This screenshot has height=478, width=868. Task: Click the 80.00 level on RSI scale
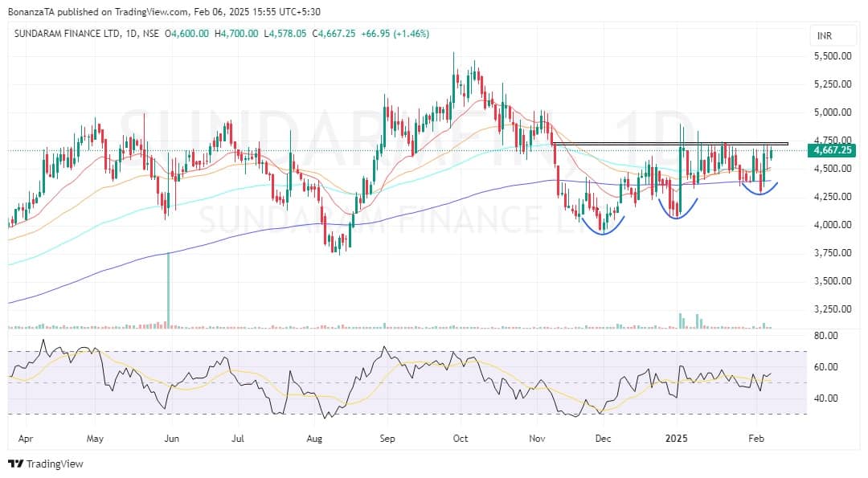825,336
